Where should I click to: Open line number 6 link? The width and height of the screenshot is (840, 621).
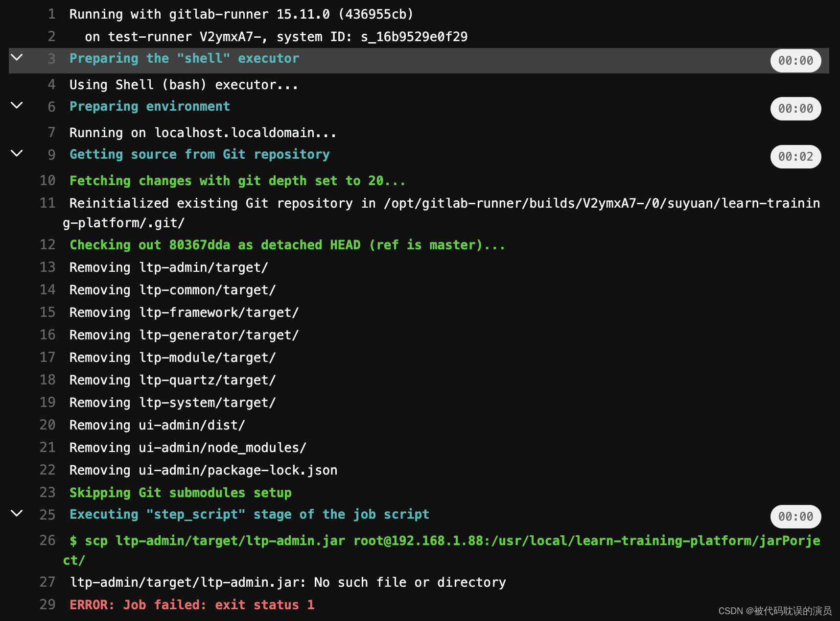(51, 107)
